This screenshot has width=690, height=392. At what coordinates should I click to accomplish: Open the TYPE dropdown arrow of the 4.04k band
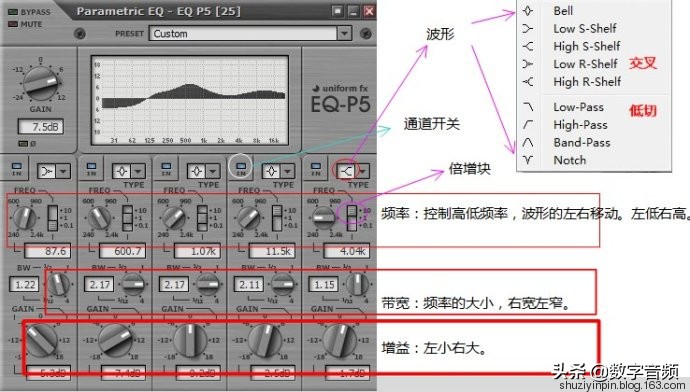[x=363, y=171]
